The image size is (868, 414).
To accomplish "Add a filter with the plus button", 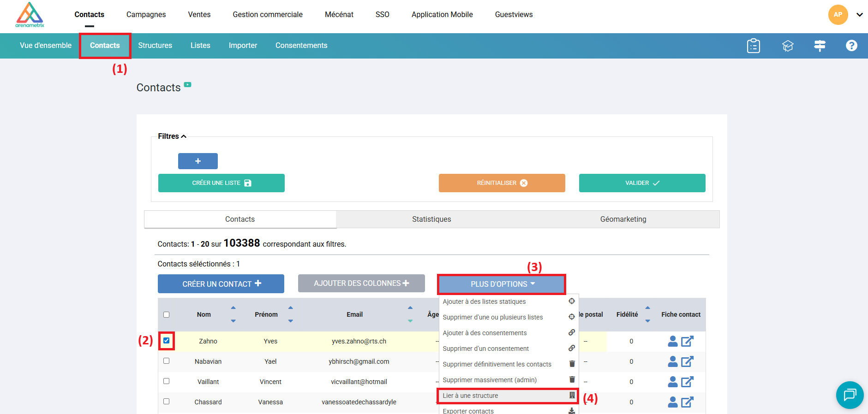I will tap(198, 161).
